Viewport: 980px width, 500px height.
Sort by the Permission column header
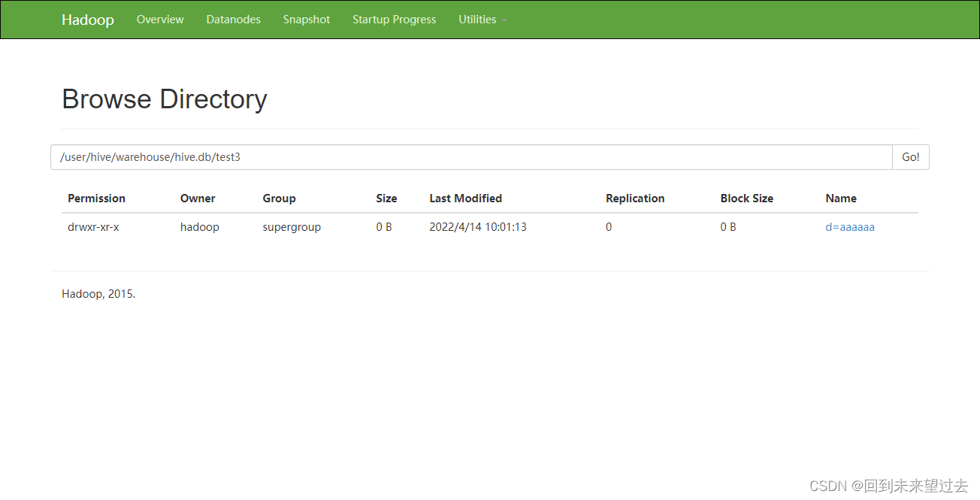[96, 198]
